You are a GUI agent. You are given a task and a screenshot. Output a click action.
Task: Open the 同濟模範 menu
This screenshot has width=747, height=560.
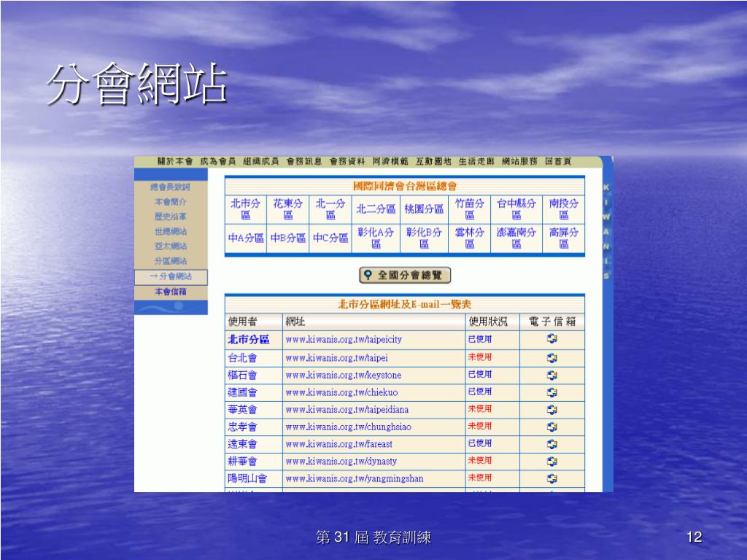tap(390, 161)
